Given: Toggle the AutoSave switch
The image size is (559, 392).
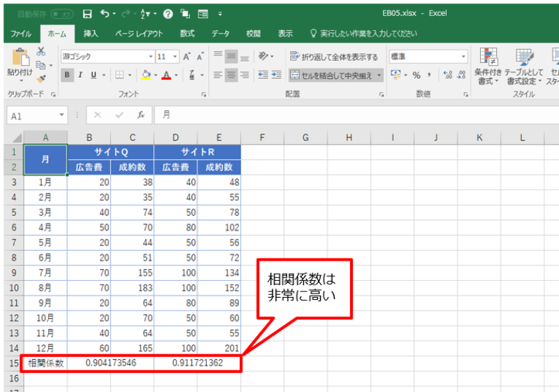Looking at the screenshot, I should pos(61,13).
